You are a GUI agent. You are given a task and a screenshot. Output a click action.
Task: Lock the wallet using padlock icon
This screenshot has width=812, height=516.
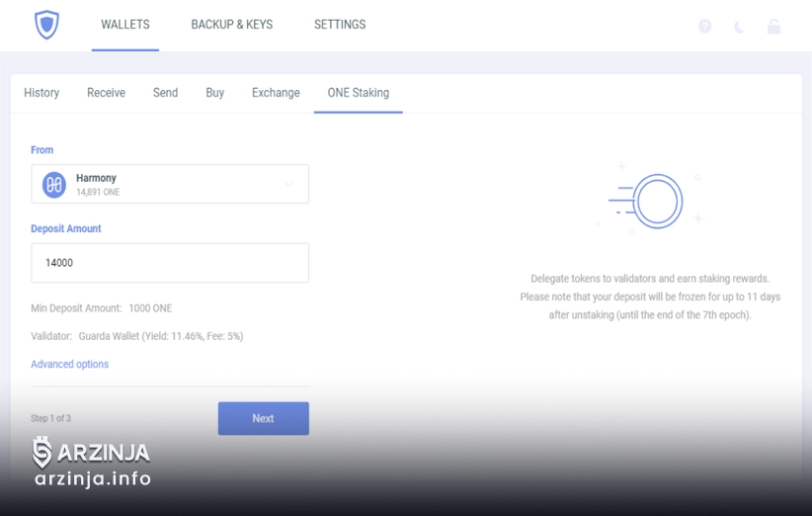[x=773, y=27]
